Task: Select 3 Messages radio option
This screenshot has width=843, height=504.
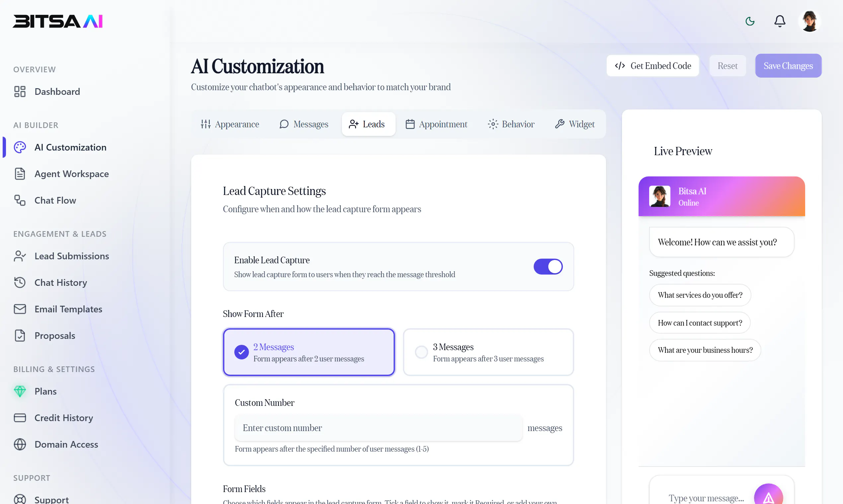Action: click(488, 352)
